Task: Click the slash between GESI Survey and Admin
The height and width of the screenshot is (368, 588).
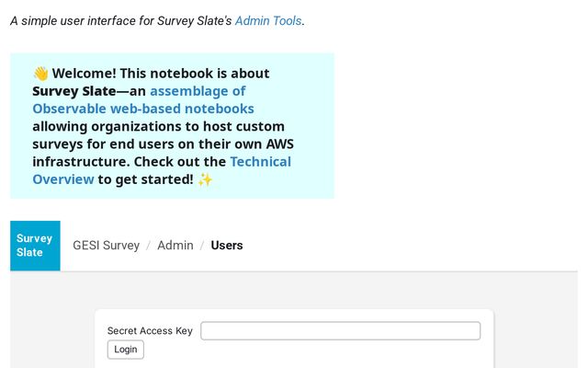Action: [x=148, y=246]
